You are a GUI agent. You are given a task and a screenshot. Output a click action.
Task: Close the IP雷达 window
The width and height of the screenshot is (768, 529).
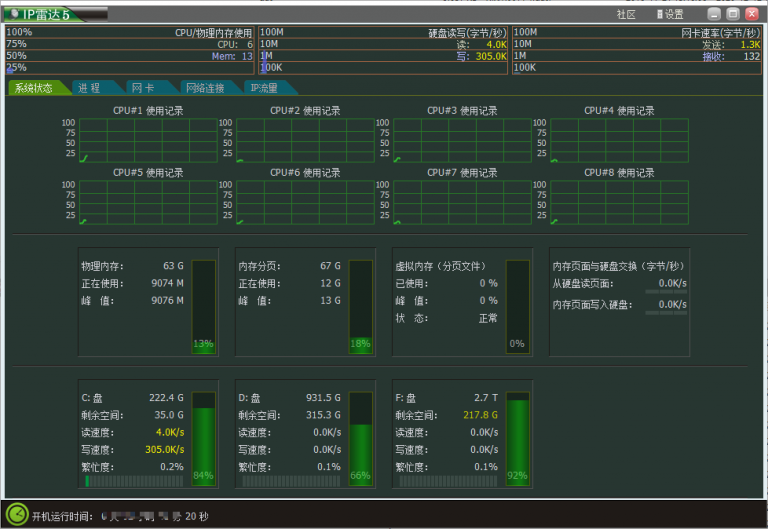pos(752,14)
